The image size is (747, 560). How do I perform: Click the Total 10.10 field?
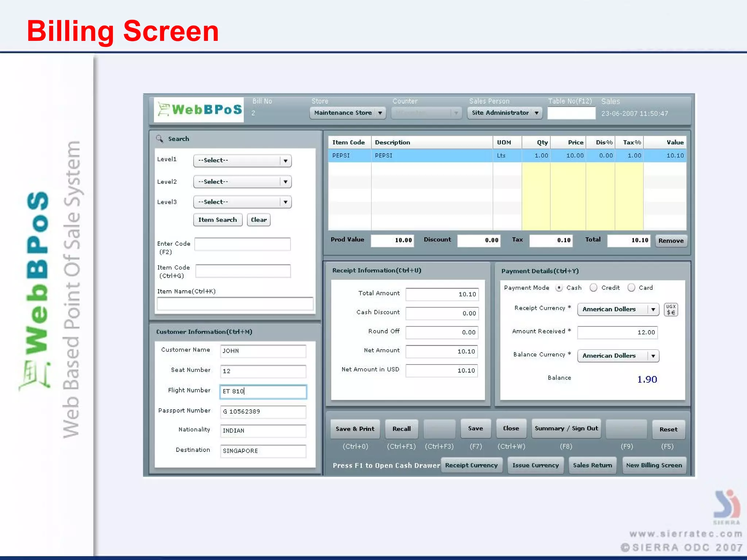pyautogui.click(x=629, y=241)
